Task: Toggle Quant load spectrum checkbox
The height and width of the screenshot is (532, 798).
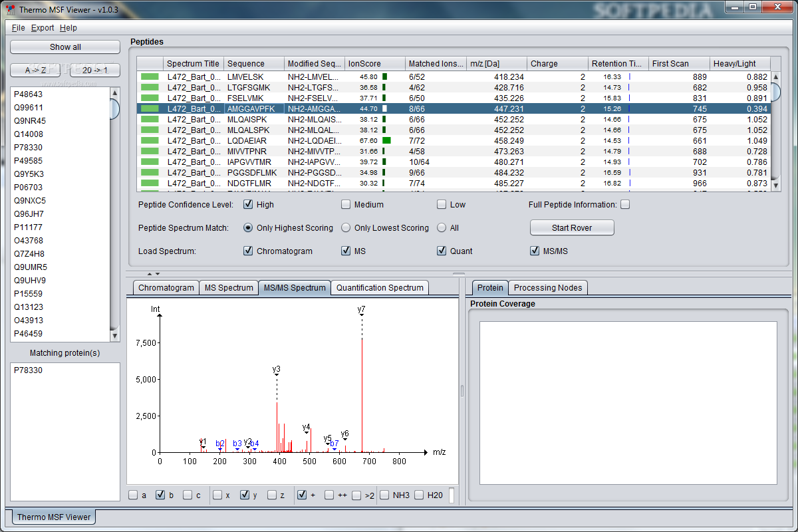Action: [442, 251]
